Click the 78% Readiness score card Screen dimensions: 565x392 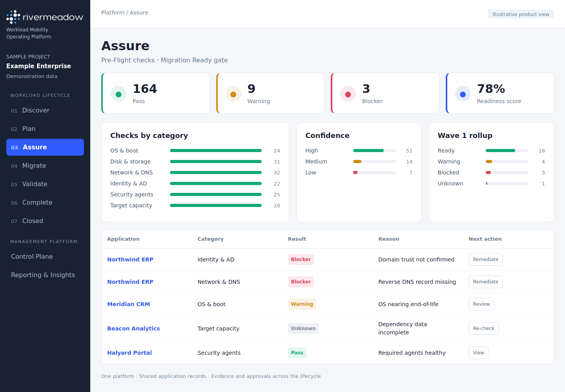500,93
